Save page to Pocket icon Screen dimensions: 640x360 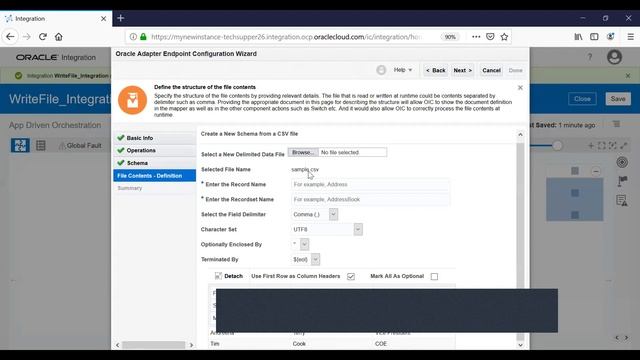tap(490, 37)
